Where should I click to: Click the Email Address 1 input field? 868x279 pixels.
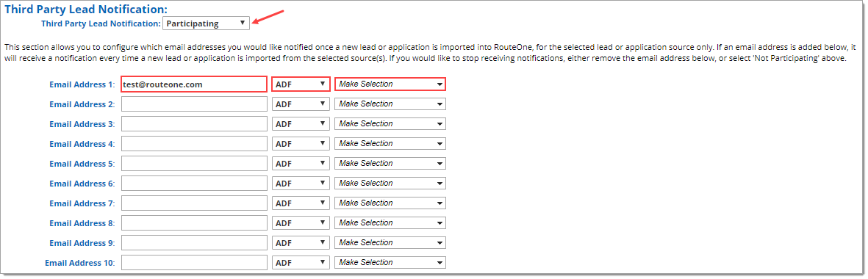(194, 84)
